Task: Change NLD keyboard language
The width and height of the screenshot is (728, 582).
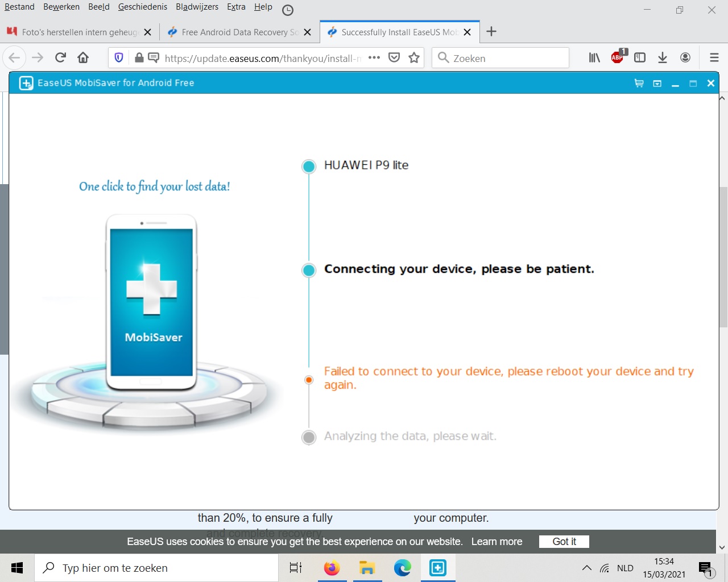Action: coord(625,568)
